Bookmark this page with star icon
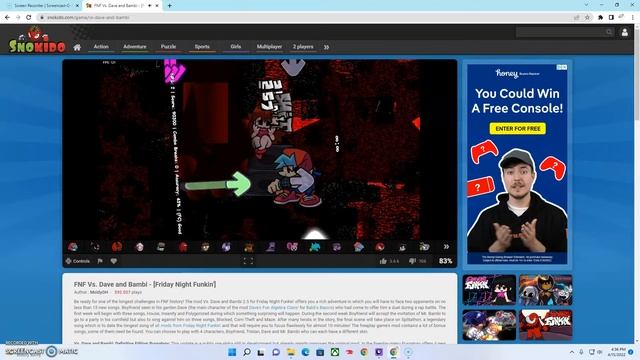 (x=587, y=18)
